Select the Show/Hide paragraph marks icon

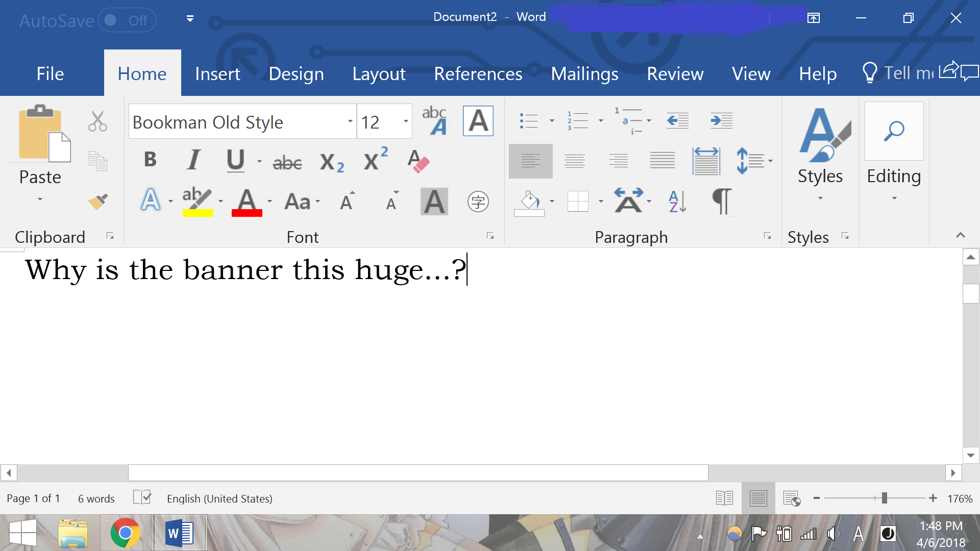tap(721, 201)
